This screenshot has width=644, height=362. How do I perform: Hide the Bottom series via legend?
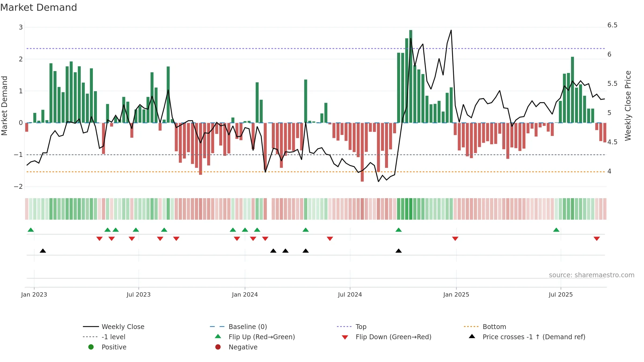click(x=485, y=327)
